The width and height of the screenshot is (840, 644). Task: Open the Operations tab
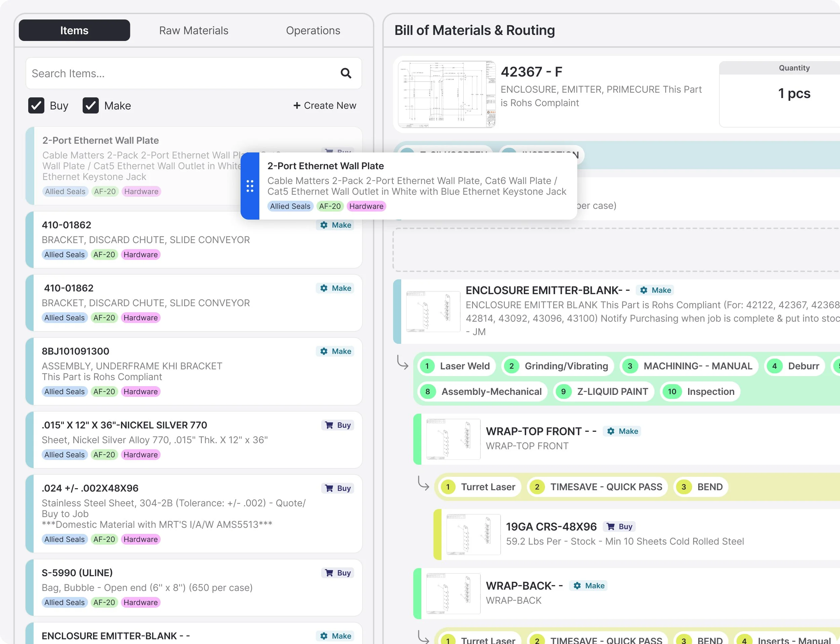(313, 30)
